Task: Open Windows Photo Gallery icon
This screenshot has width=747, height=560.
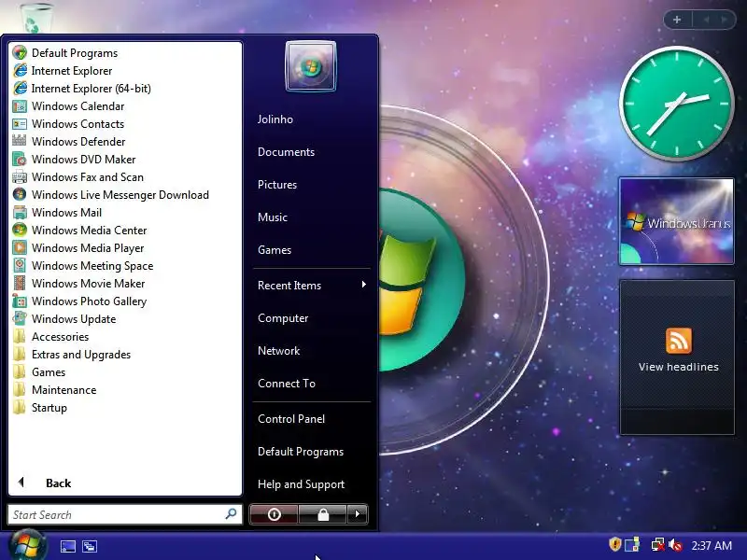Action: pyautogui.click(x=20, y=301)
